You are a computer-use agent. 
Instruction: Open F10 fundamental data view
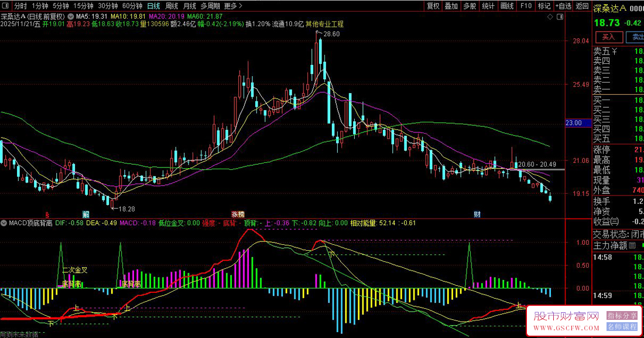click(525, 6)
